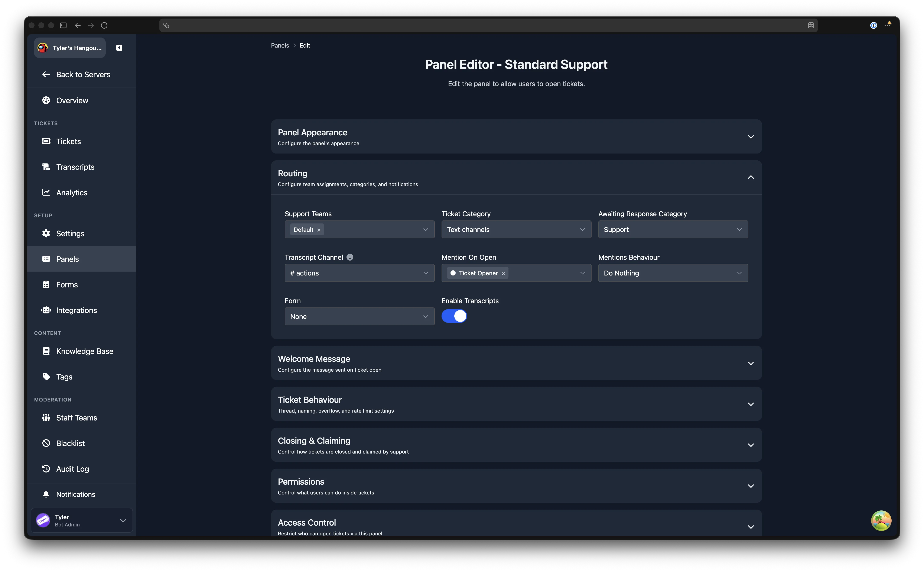Open the palm tree avatar bubble
The width and height of the screenshot is (924, 571).
(881, 520)
